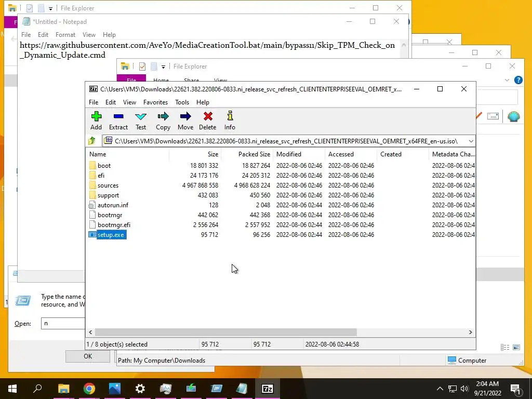Open 7-Zip View menu
This screenshot has width=532, height=399.
pyautogui.click(x=129, y=102)
